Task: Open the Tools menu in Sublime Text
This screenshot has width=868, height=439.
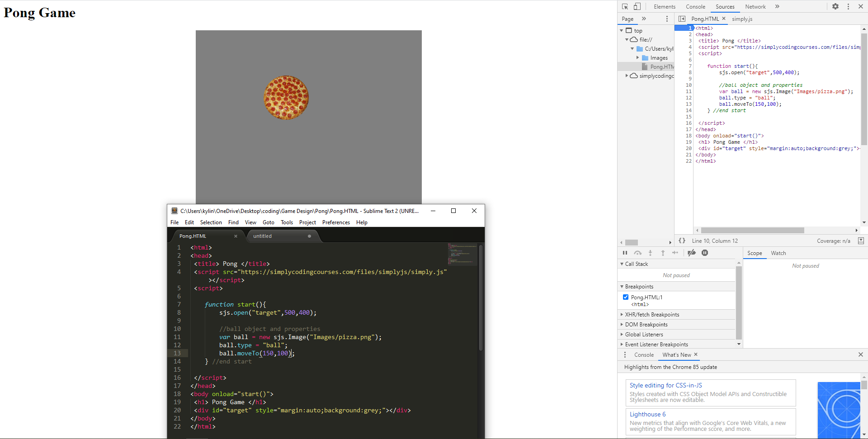Action: click(287, 222)
